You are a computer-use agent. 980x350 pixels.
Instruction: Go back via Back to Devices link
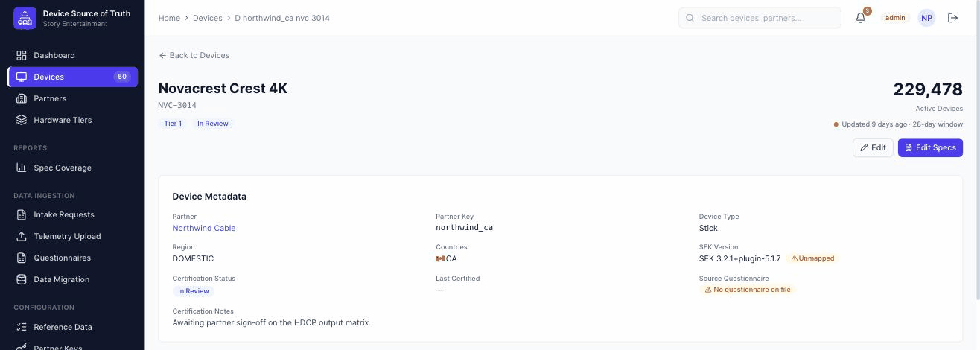tap(194, 55)
